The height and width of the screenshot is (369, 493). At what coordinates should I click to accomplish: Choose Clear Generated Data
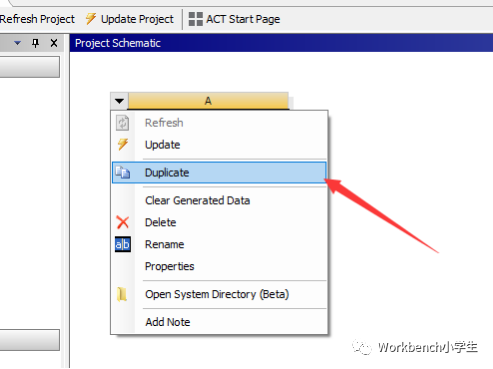[x=197, y=200]
